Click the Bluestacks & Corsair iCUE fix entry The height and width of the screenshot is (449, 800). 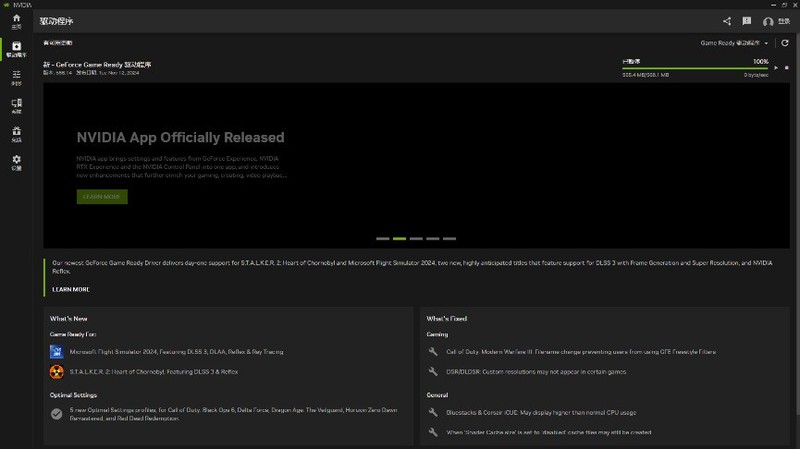(541, 412)
